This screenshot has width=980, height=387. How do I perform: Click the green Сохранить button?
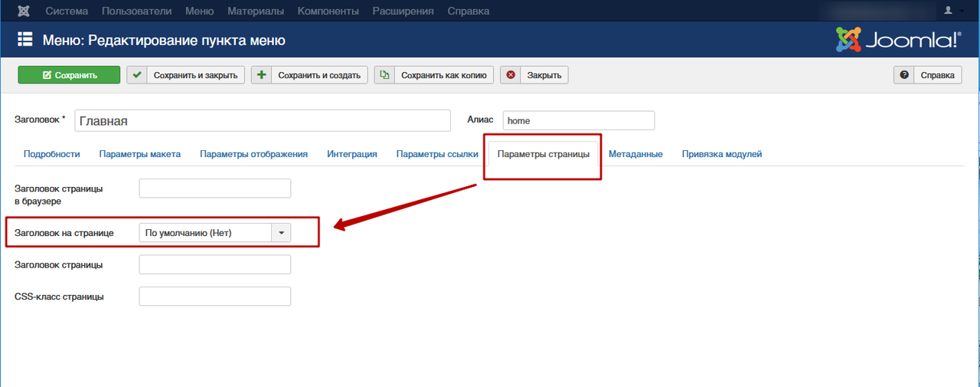click(69, 75)
